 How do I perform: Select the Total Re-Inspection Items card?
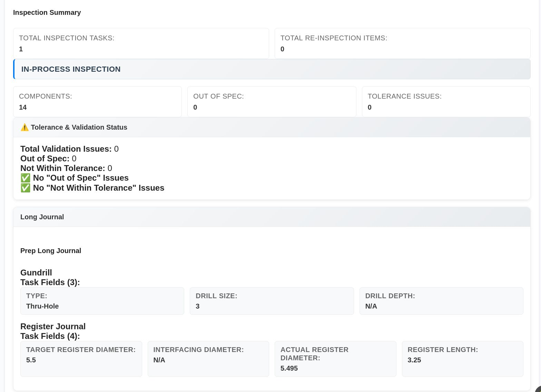[402, 43]
